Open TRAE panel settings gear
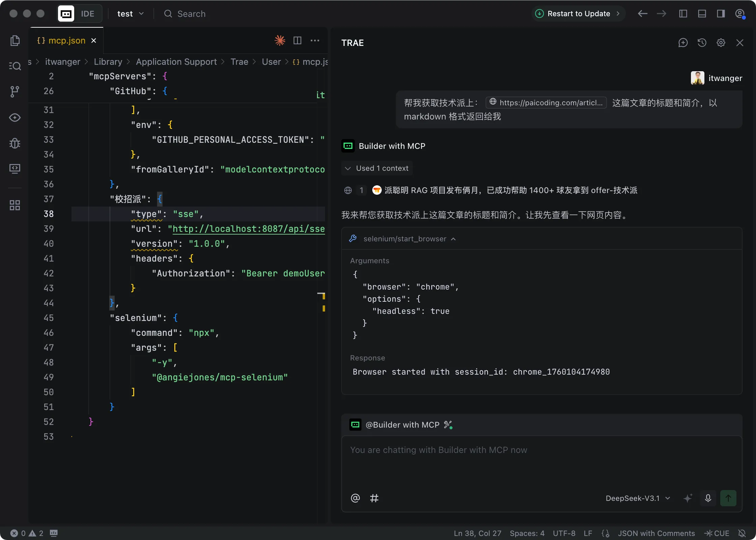 (721, 43)
